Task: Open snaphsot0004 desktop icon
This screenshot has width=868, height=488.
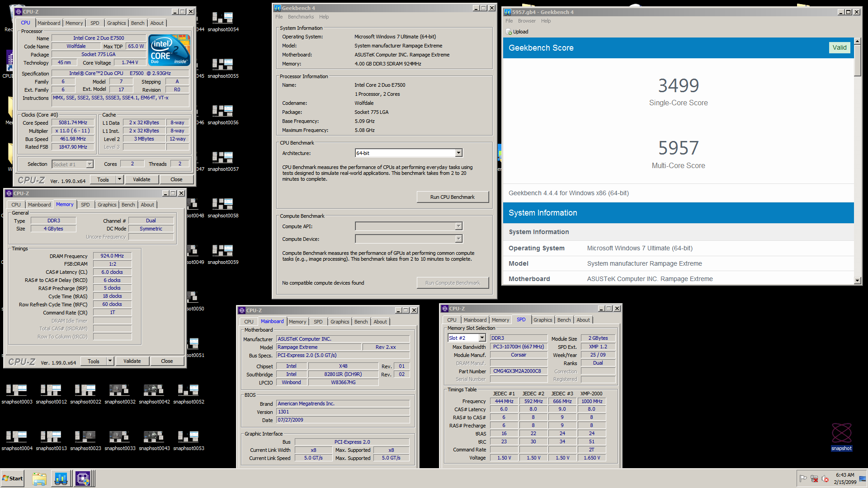Action: click(17, 441)
